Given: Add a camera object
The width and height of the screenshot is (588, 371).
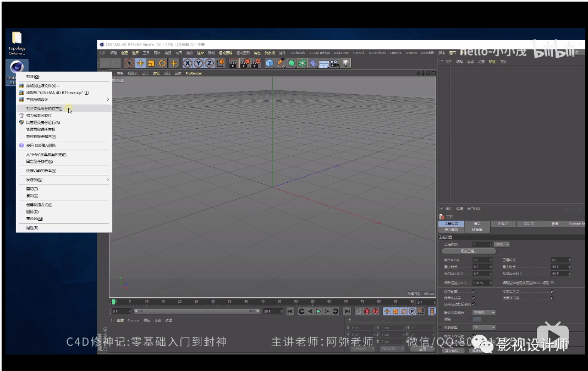Looking at the screenshot, I should coord(334,63).
